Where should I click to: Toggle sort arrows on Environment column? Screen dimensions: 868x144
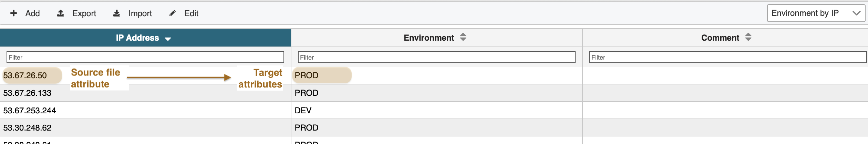point(463,37)
